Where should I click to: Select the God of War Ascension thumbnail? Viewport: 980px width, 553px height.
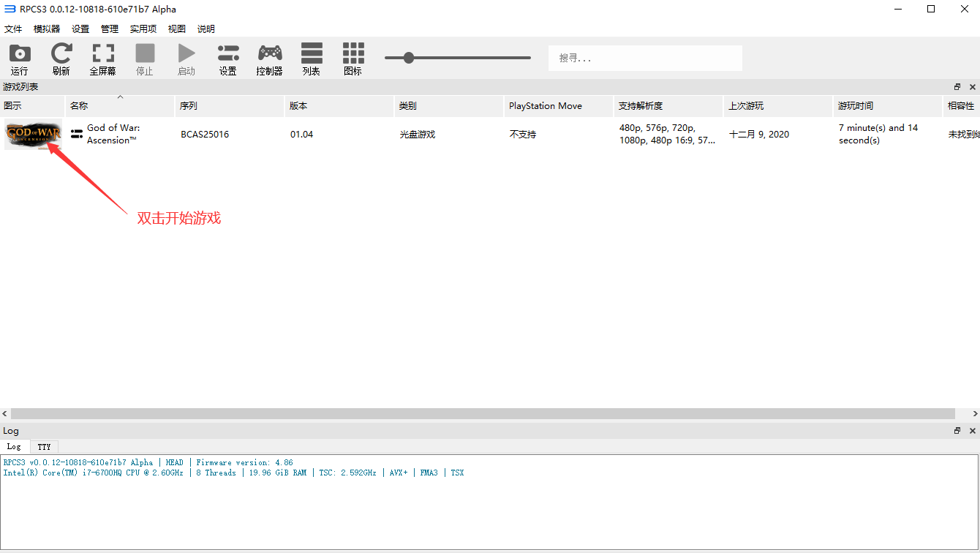(x=33, y=135)
